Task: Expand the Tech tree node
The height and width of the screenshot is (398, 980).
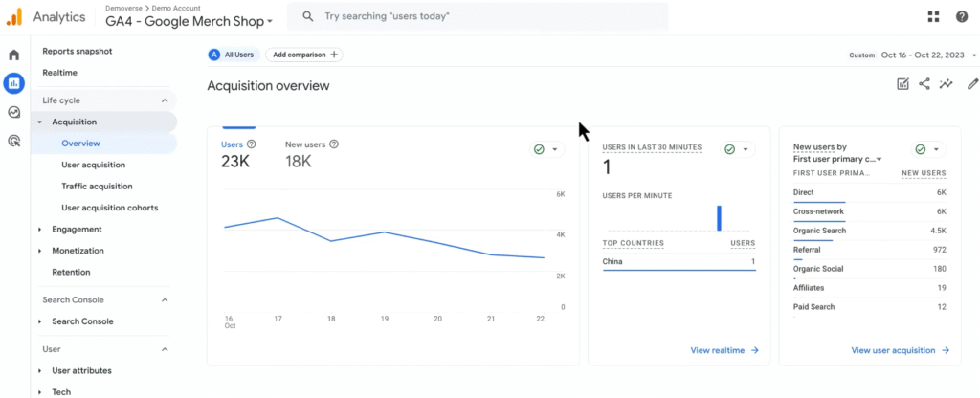Action: (39, 391)
